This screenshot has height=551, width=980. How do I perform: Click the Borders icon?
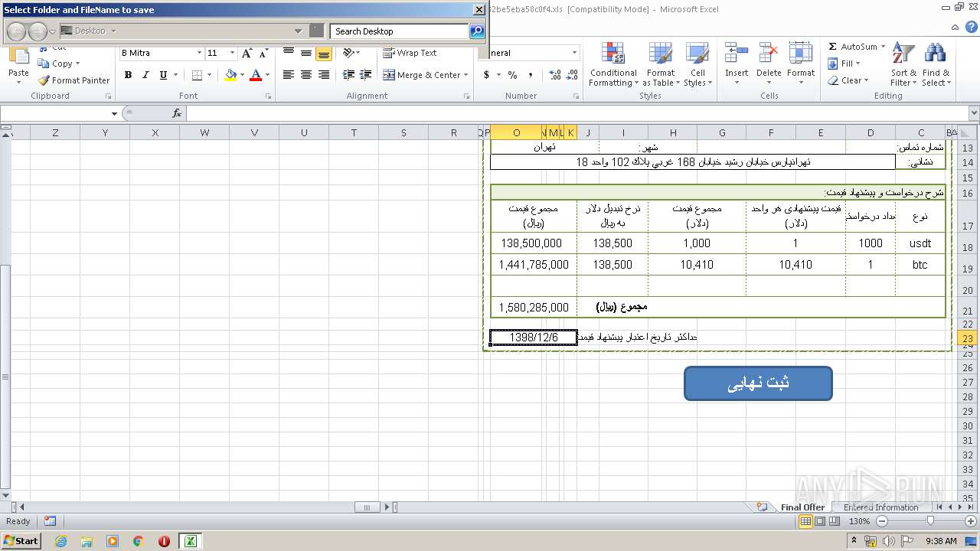[197, 75]
